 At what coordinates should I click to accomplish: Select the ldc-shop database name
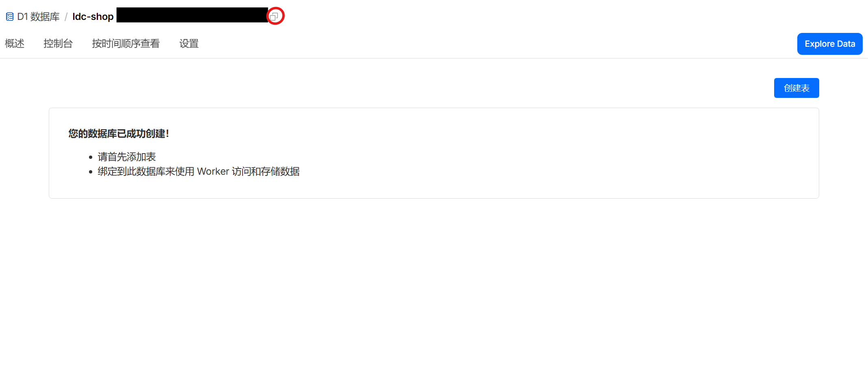pyautogui.click(x=93, y=17)
